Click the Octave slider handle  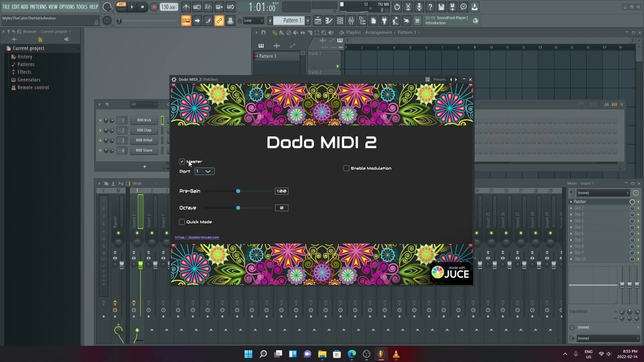tap(238, 208)
